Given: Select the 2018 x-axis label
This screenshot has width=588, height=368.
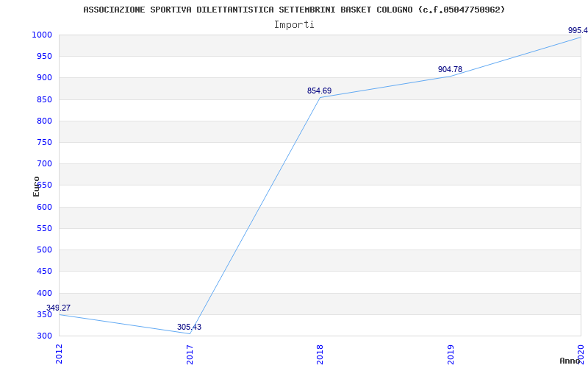Looking at the screenshot, I should 320,354.
